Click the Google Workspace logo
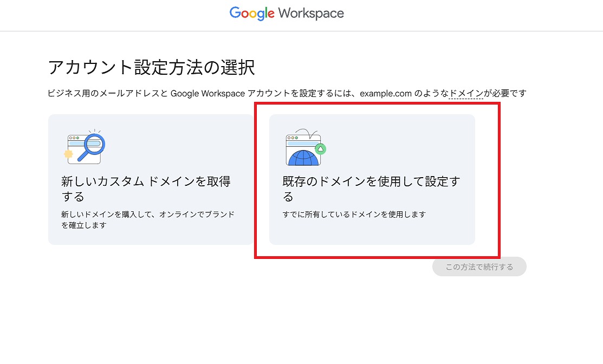 (287, 14)
